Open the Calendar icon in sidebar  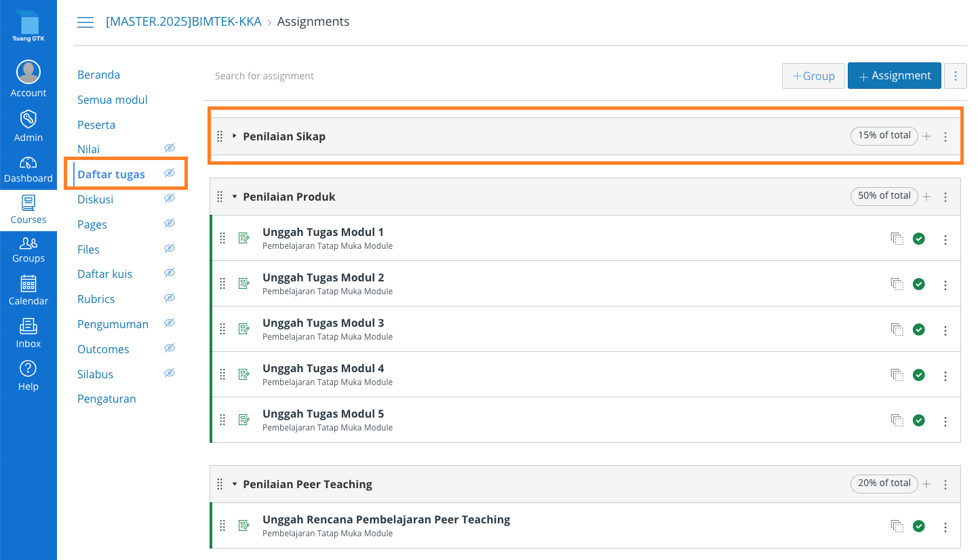point(28,284)
